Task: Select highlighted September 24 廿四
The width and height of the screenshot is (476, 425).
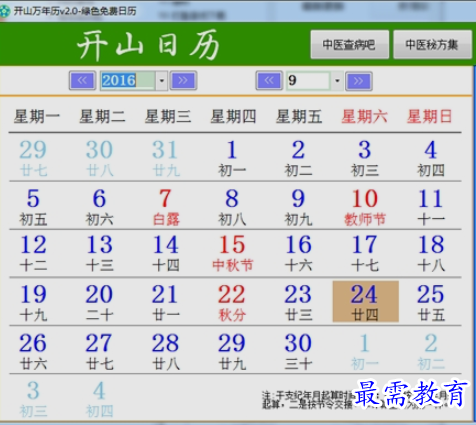Action: [365, 301]
